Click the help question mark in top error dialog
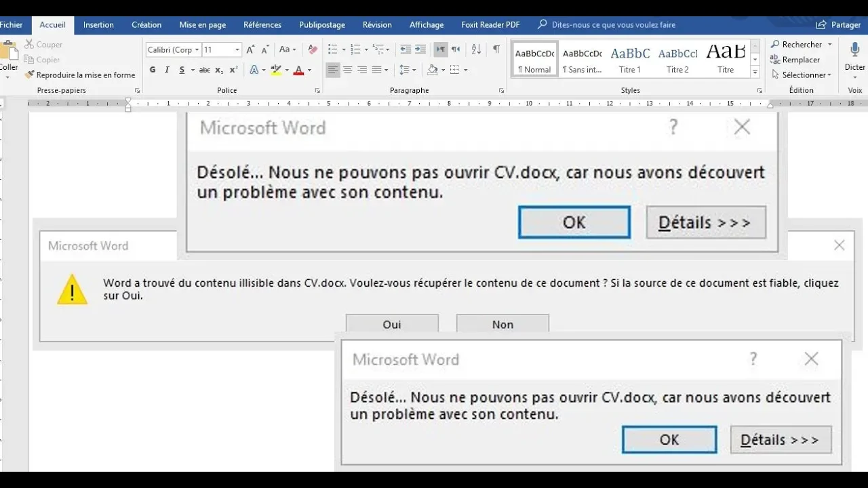 click(x=673, y=127)
